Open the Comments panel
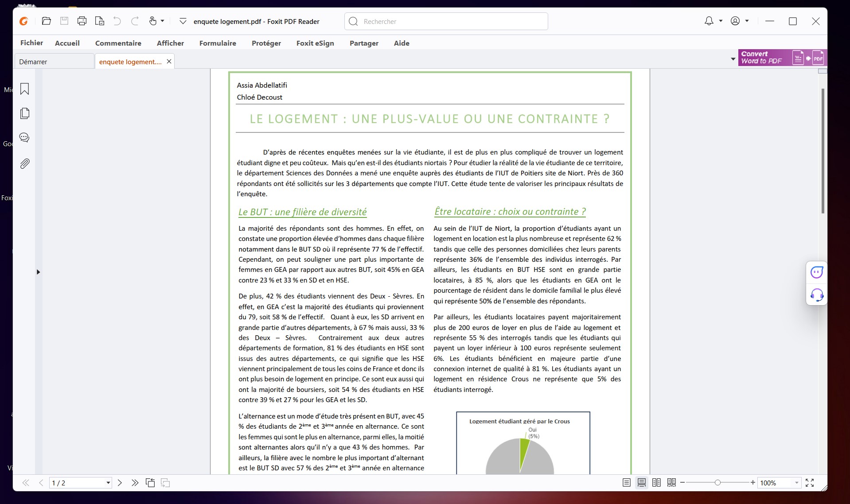This screenshot has width=850, height=504. click(24, 137)
